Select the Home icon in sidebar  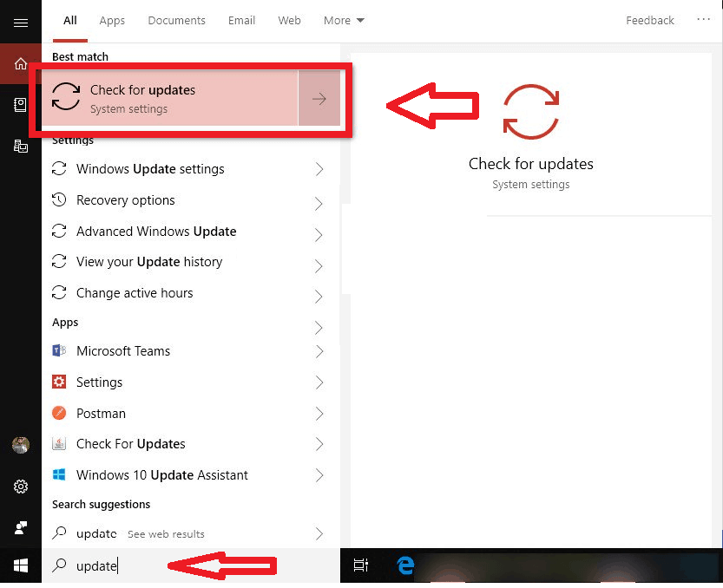coord(21,63)
